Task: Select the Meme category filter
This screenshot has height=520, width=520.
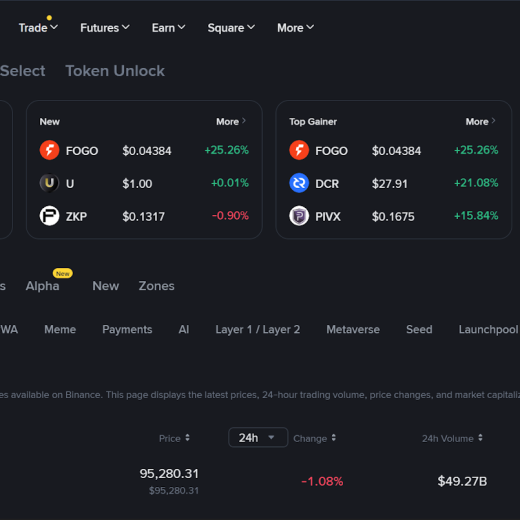Action: [x=60, y=329]
